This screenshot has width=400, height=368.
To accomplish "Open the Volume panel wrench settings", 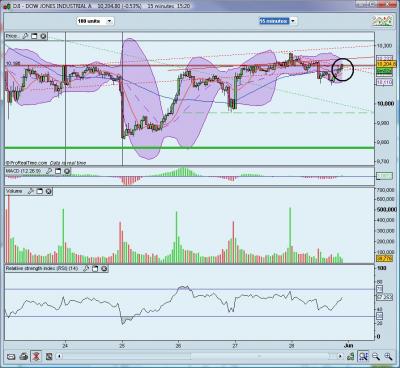I will [30, 191].
